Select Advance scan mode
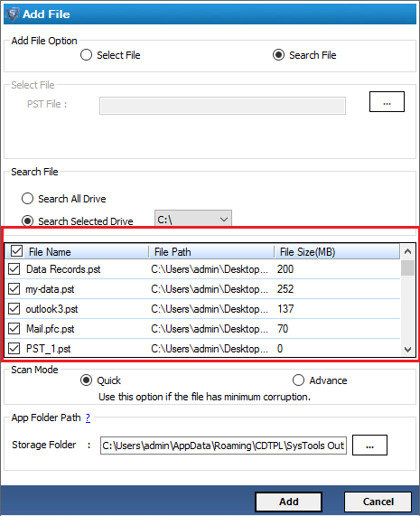 (298, 380)
